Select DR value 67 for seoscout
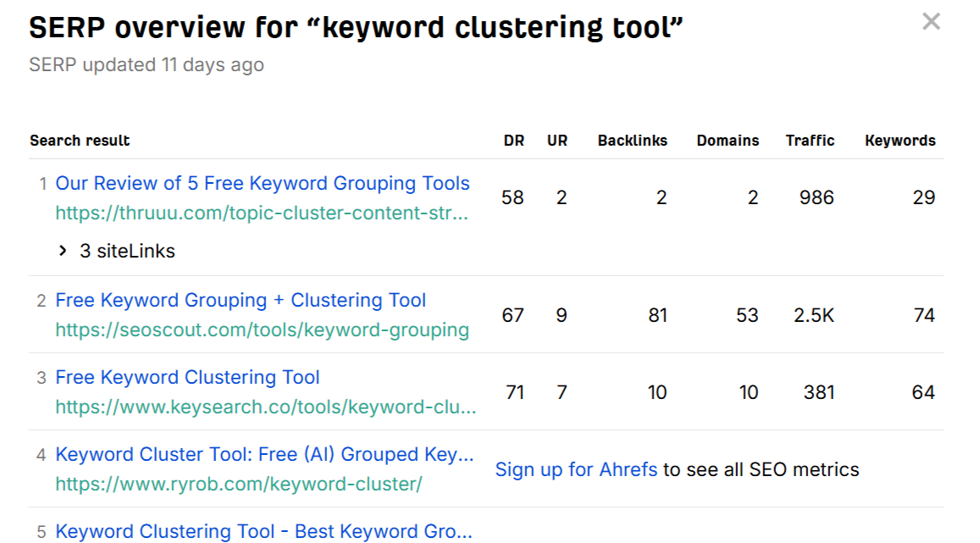This screenshot has width=980, height=543. 512,315
